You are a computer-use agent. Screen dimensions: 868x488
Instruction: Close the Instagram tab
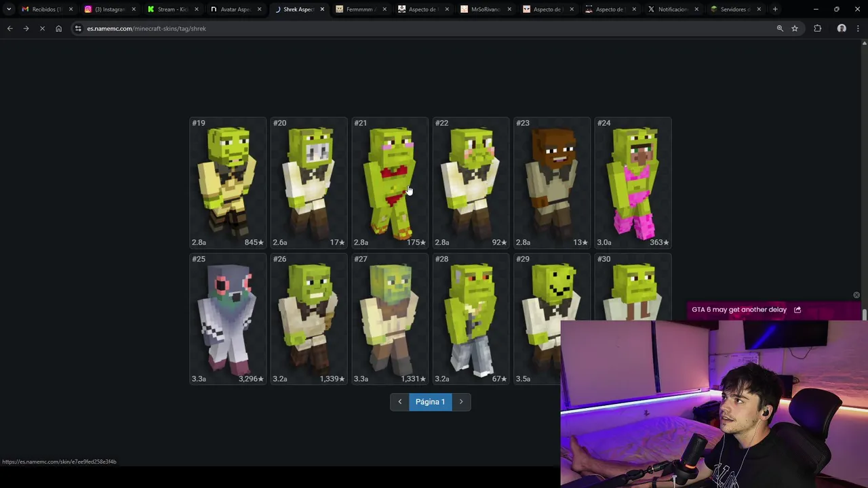pos(134,9)
